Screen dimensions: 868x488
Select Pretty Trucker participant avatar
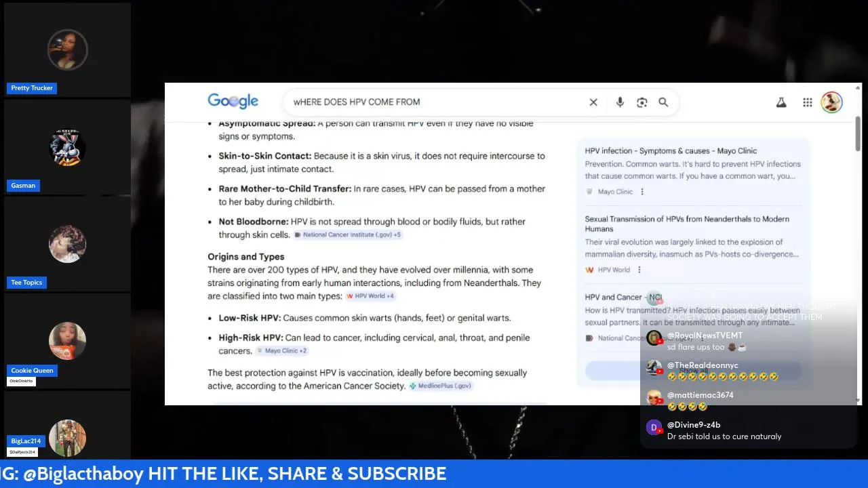(67, 49)
